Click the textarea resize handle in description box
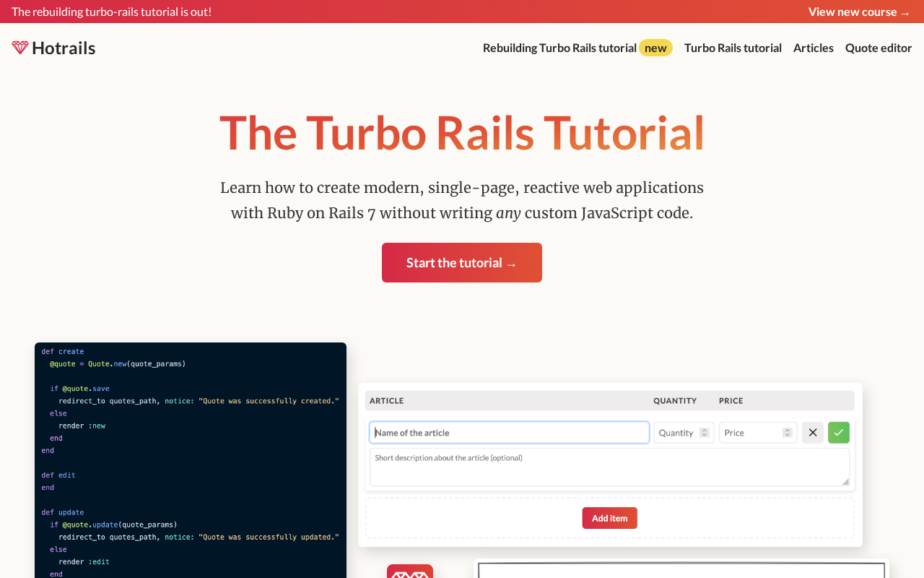This screenshot has height=578, width=924. (x=845, y=481)
